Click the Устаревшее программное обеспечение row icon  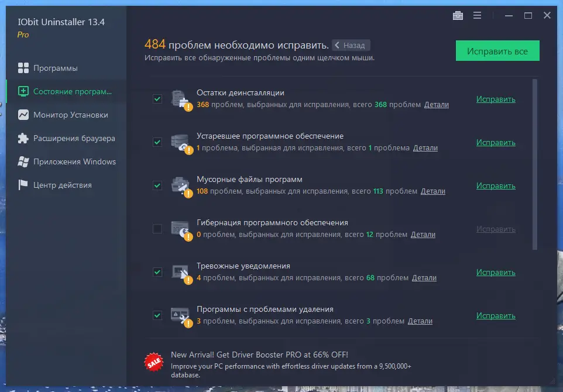coord(181,143)
